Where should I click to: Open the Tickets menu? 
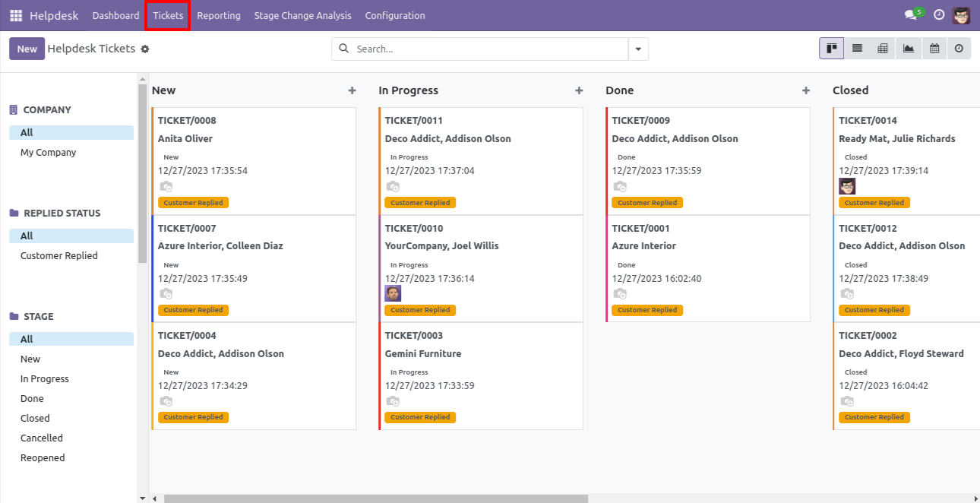coord(168,15)
